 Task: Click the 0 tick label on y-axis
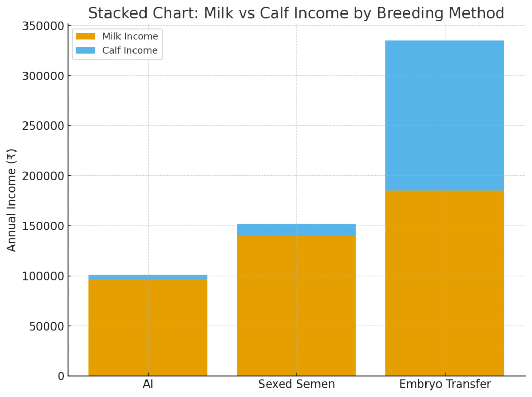coord(60,376)
